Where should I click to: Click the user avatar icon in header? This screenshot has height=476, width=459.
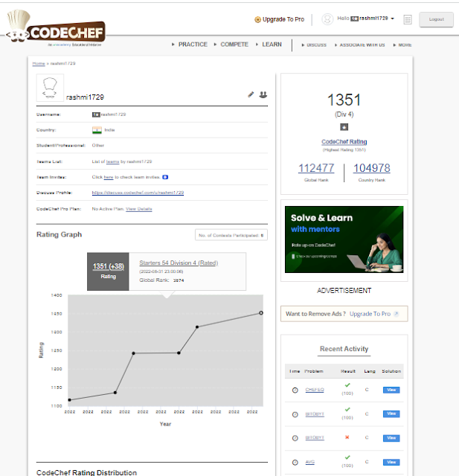coord(327,19)
